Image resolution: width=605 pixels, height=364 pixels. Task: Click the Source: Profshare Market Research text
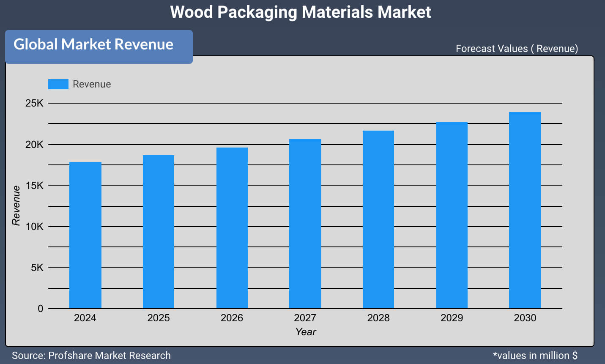pyautogui.click(x=91, y=356)
